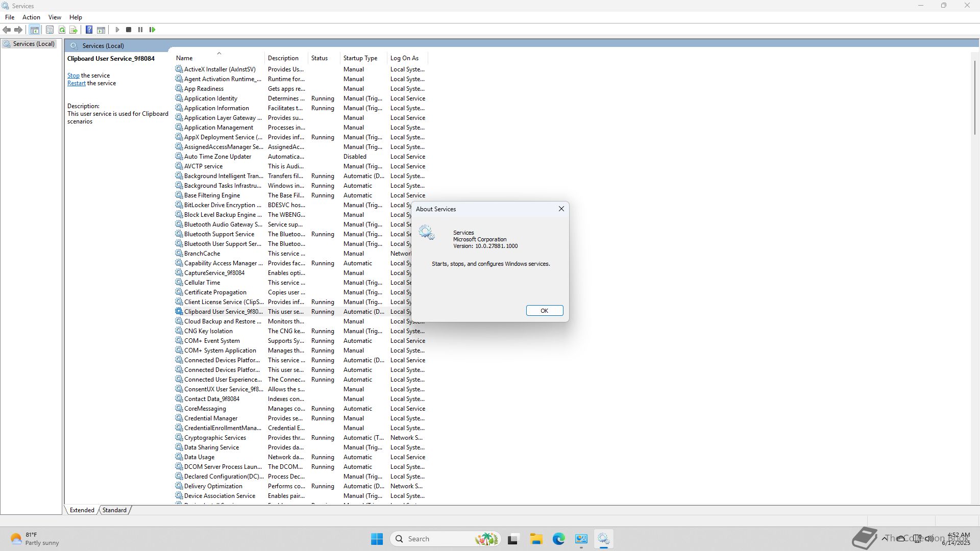Switch to the Standard tab
Image resolution: width=980 pixels, height=551 pixels.
point(114,510)
